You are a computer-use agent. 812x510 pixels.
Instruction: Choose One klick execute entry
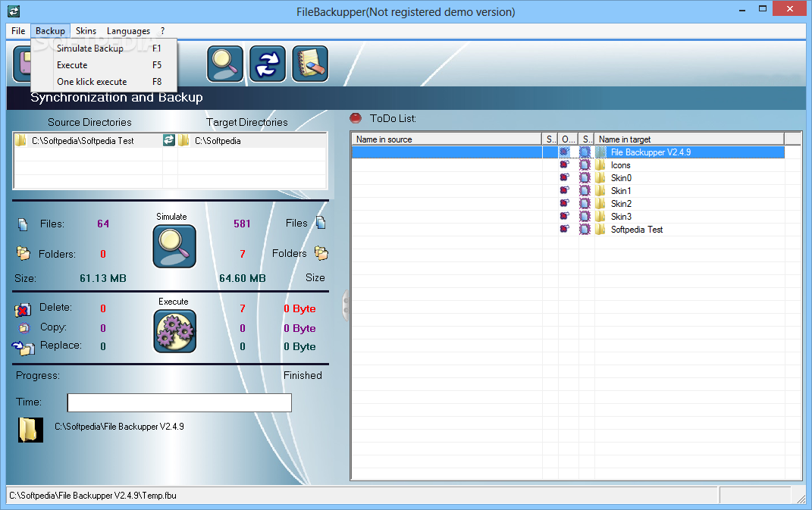pos(104,82)
